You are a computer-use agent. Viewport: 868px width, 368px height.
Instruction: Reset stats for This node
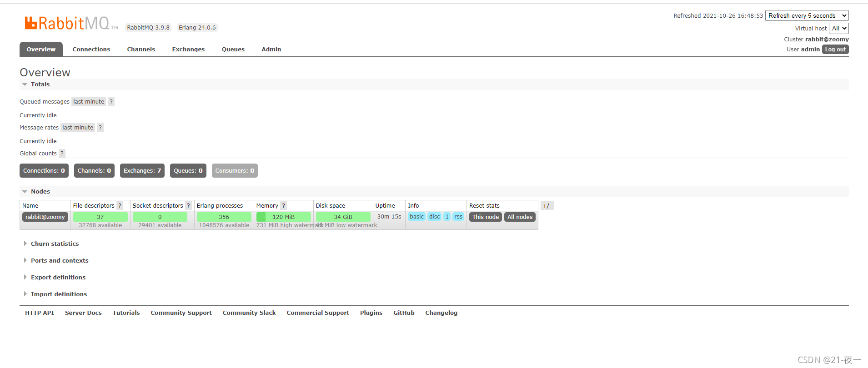[x=486, y=217]
